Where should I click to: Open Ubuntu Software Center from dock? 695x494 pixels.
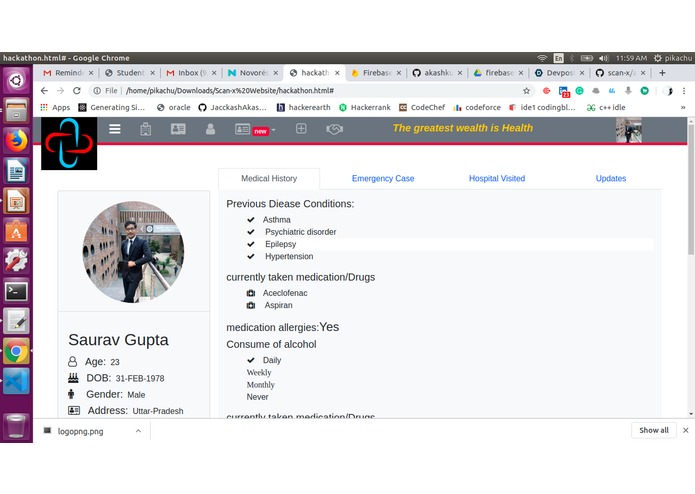coord(16,231)
